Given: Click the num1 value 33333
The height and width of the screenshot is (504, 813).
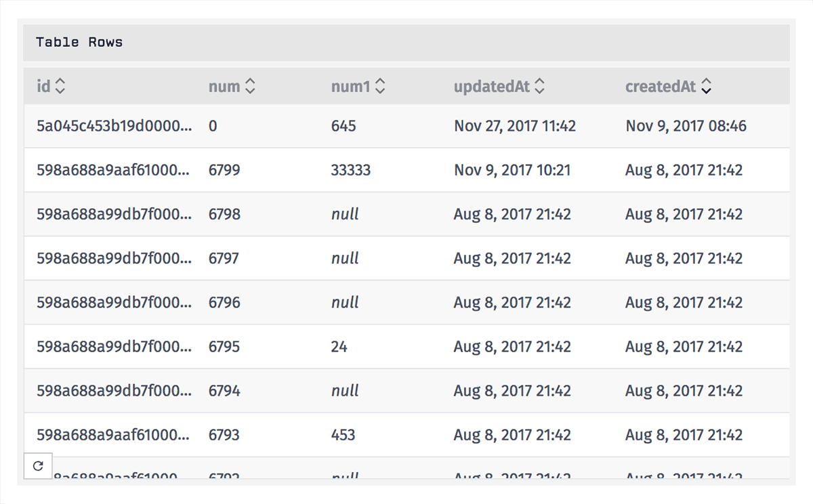Looking at the screenshot, I should [x=351, y=170].
